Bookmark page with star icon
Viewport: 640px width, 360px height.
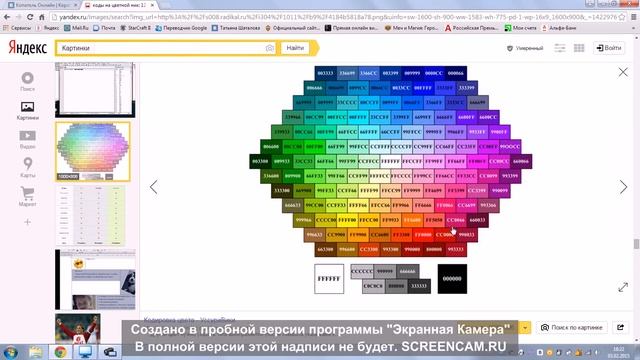pos(622,17)
